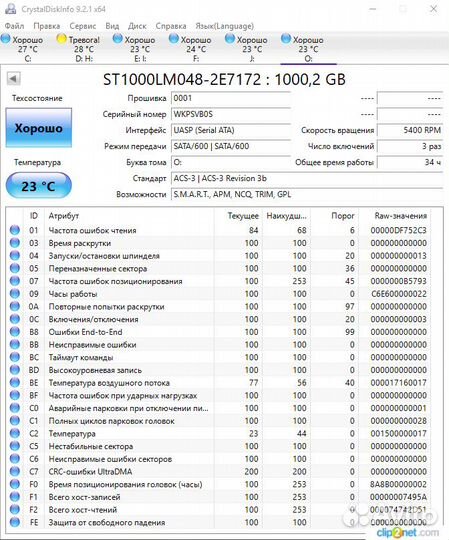Click status icon for row BF ударных нагрузках
The height and width of the screenshot is (540, 449).
(x=14, y=395)
